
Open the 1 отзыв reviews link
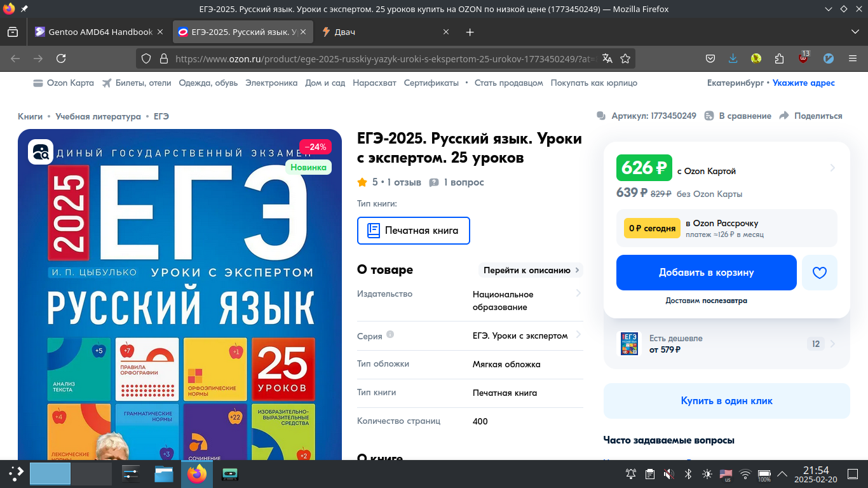coord(404,182)
